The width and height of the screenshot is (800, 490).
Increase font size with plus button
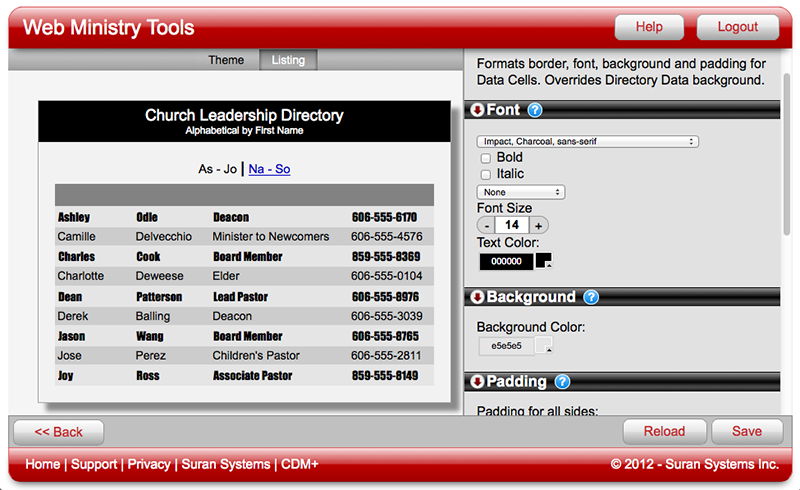pyautogui.click(x=538, y=225)
